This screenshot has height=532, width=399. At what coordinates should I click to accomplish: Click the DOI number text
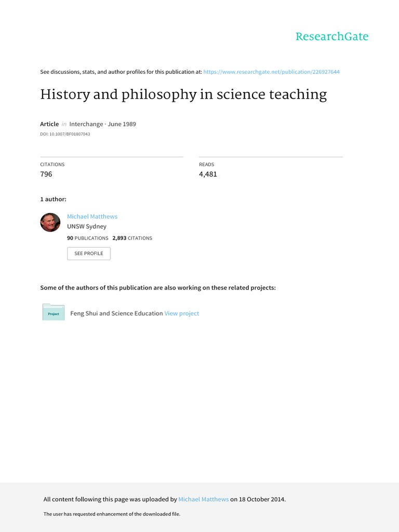coord(65,134)
